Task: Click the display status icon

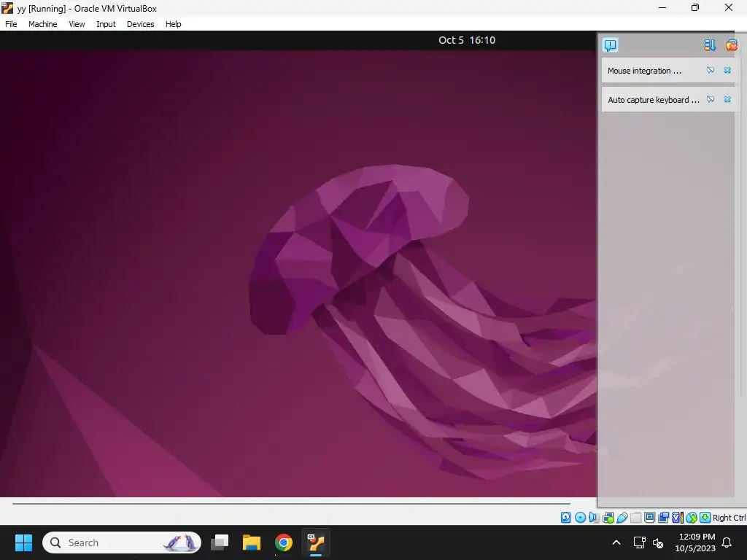Action: click(x=649, y=518)
